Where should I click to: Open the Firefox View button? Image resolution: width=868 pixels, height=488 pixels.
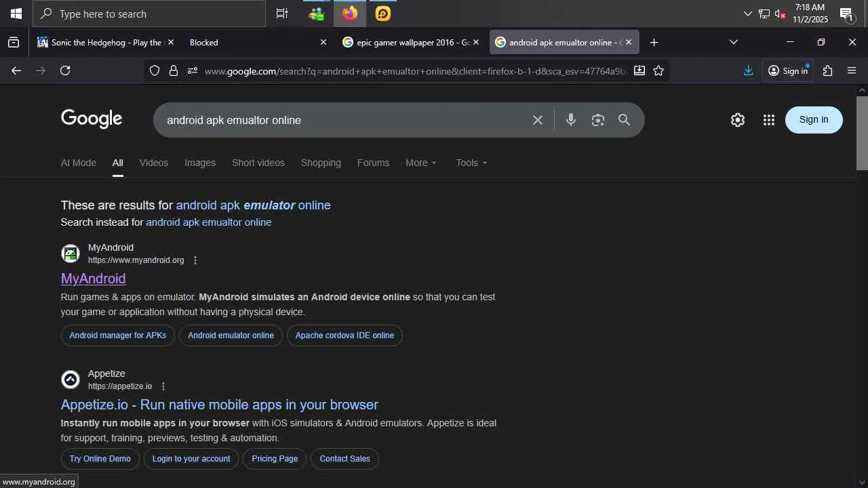pos(14,42)
